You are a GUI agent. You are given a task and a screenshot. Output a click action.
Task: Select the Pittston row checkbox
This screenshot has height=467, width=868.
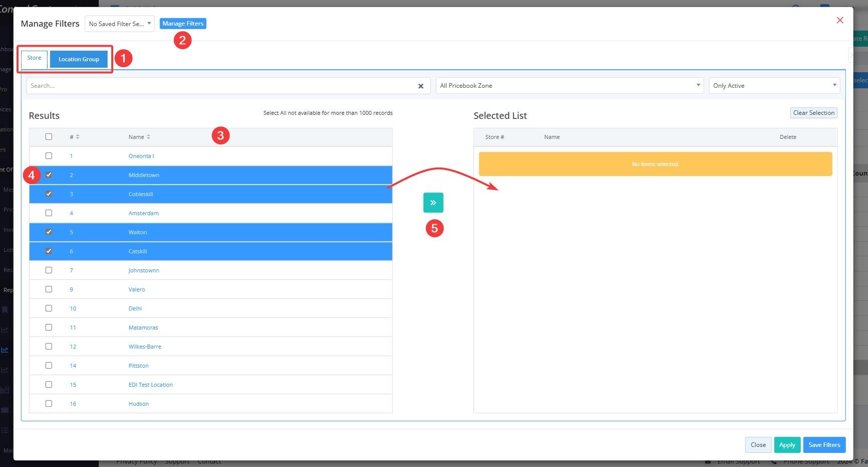coord(49,365)
